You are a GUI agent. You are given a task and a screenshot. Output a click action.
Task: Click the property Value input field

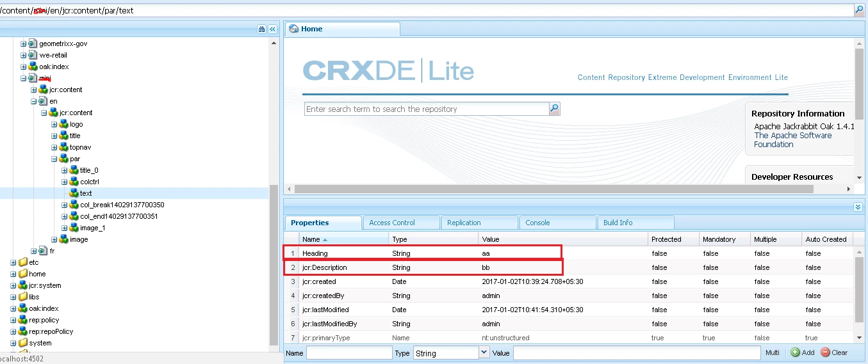coord(637,352)
